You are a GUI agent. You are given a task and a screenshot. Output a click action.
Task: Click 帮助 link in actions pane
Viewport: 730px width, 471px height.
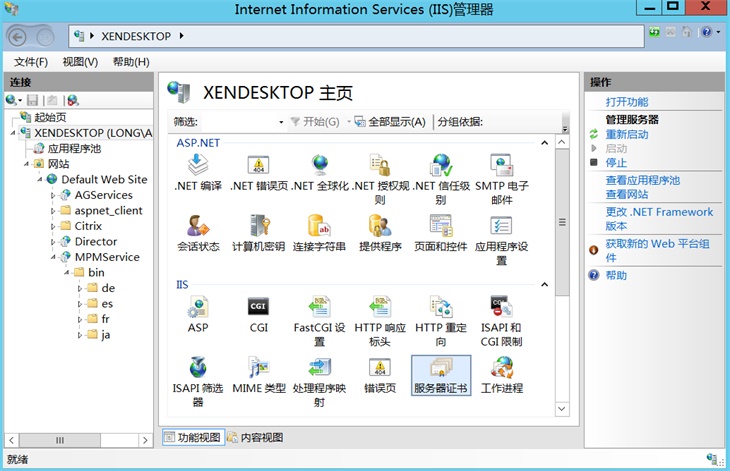point(616,276)
